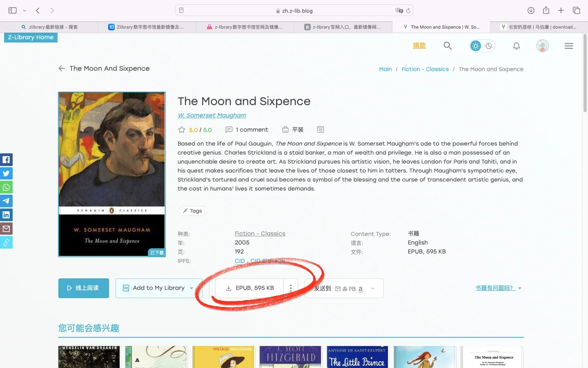Click the 您可能会感兴趣 section heading
This screenshot has height=368, width=588.
tap(89, 328)
